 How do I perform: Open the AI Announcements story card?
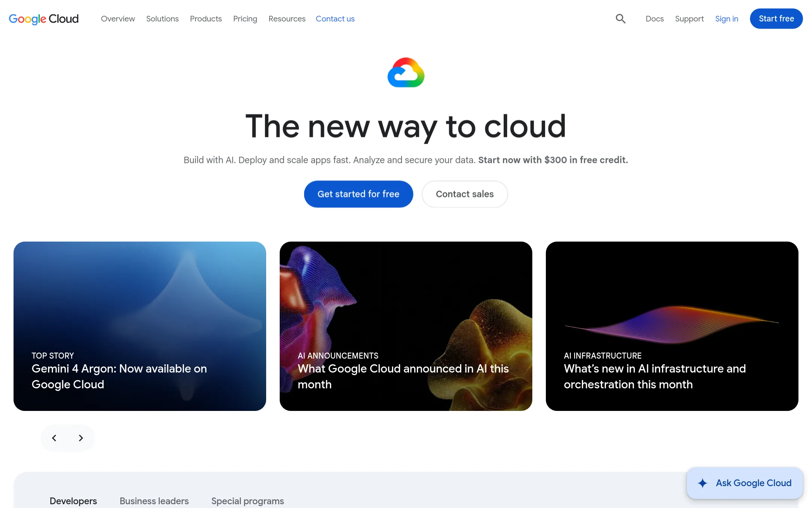(x=406, y=326)
